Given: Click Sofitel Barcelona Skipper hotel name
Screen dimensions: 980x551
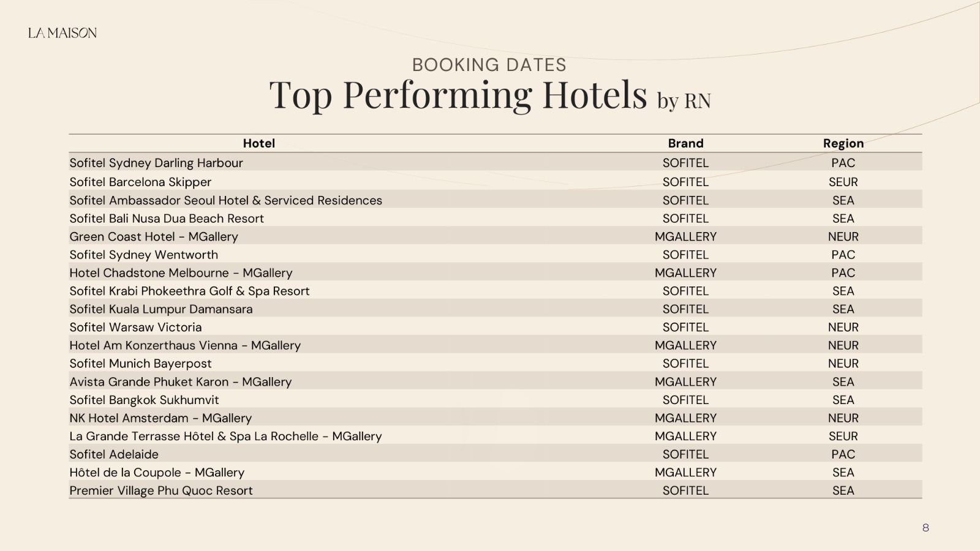Looking at the screenshot, I should pyautogui.click(x=140, y=182).
